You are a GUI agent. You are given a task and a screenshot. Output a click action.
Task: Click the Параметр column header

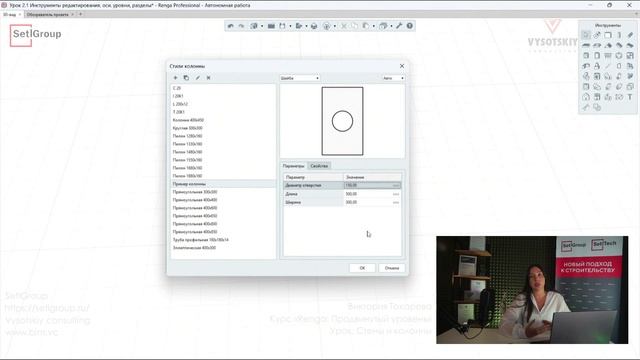coord(313,177)
